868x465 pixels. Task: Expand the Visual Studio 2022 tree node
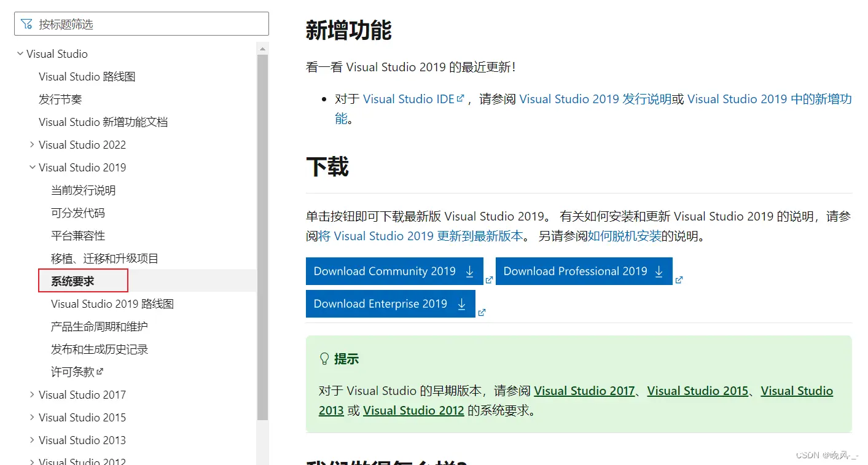pos(32,144)
